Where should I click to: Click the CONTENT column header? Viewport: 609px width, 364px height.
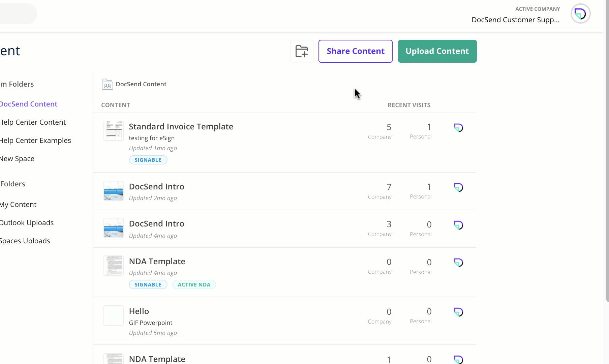pyautogui.click(x=116, y=105)
